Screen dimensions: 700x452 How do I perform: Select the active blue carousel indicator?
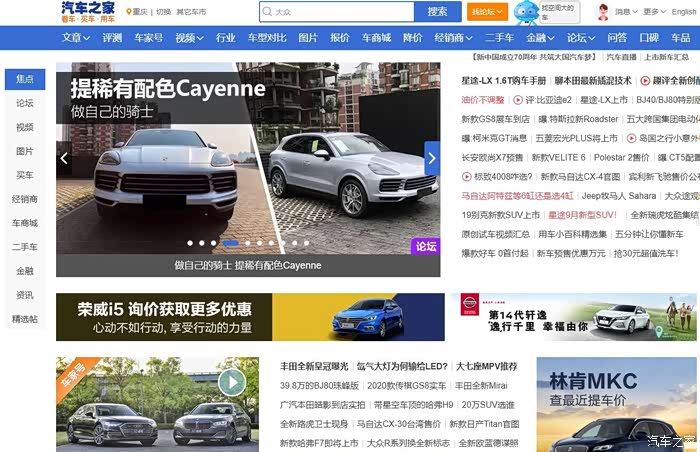(x=230, y=242)
